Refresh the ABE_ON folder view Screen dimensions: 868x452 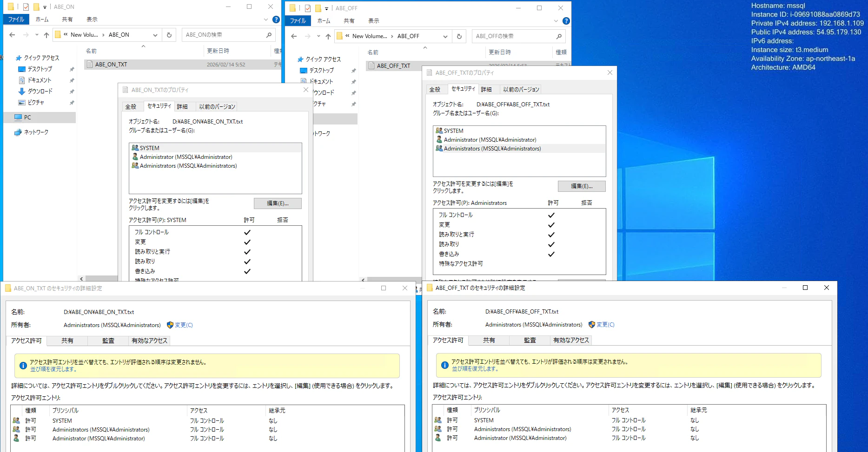pos(169,35)
